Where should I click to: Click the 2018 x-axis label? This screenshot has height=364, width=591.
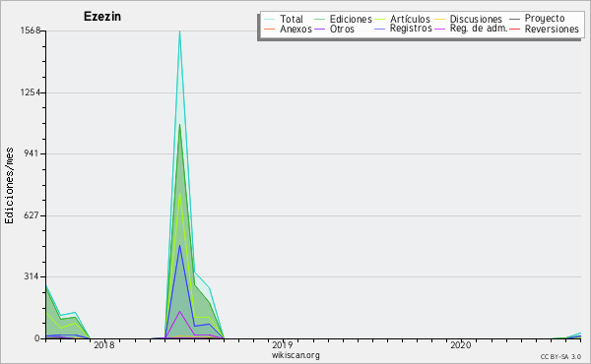pos(104,345)
